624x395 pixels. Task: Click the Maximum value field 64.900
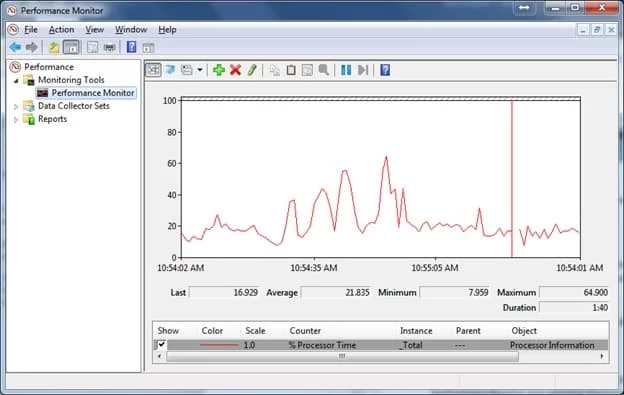(x=574, y=292)
